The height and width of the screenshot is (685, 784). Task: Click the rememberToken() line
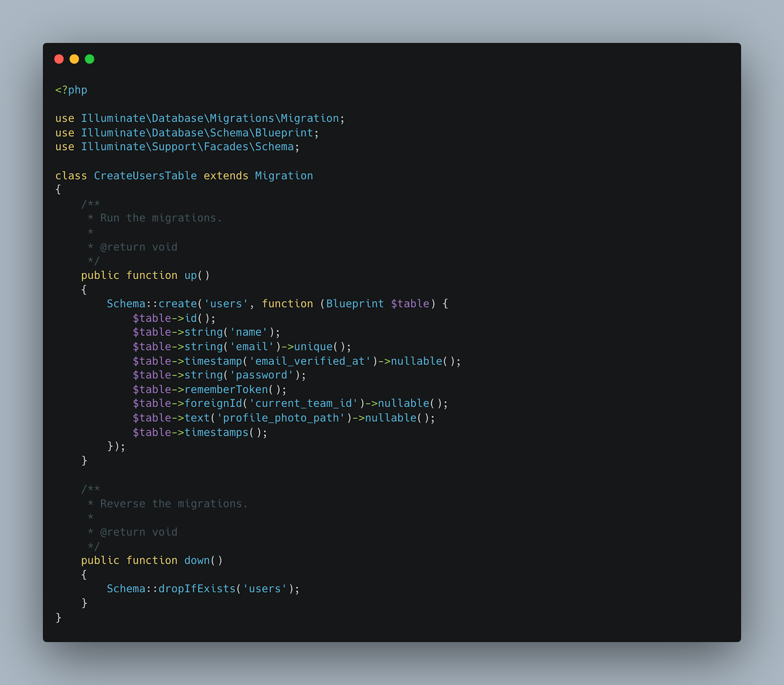[x=208, y=389]
